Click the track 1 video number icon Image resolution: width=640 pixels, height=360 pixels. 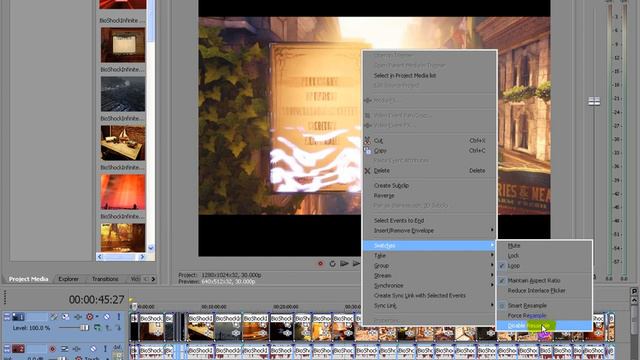[x=18, y=316]
